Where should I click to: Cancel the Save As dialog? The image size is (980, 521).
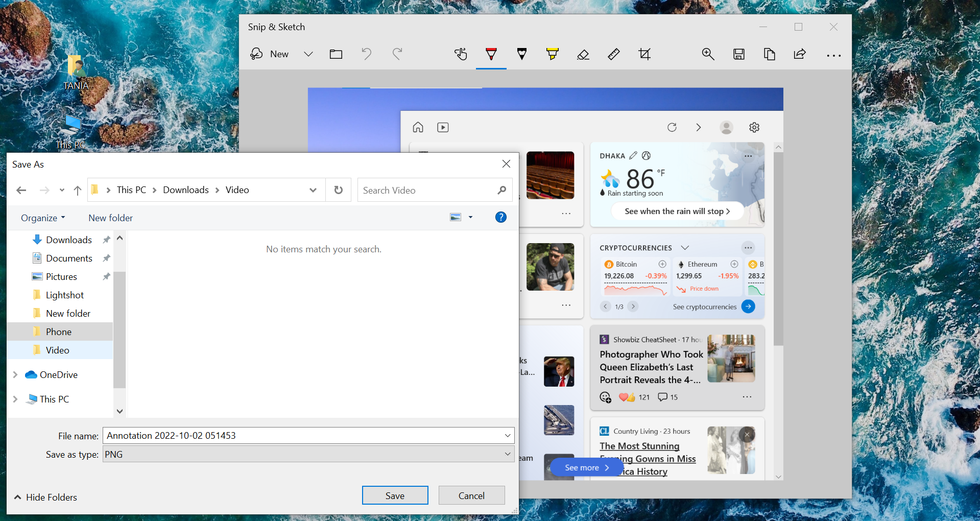click(x=471, y=495)
